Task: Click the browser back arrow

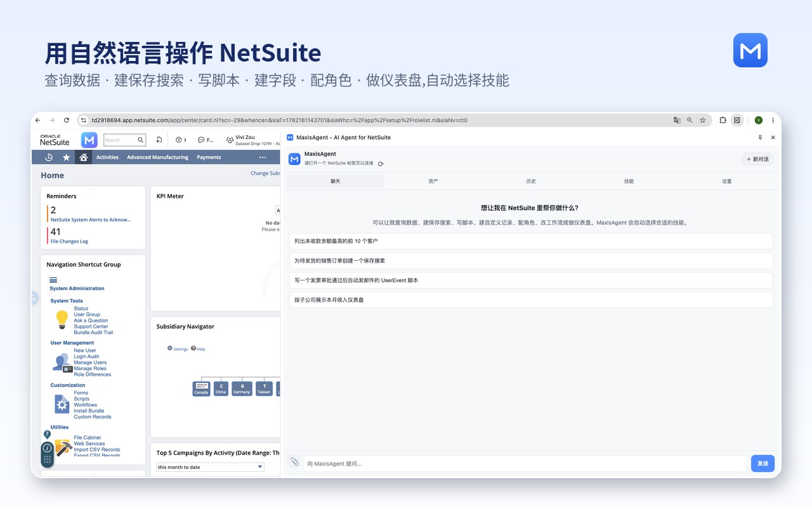Action: point(38,120)
